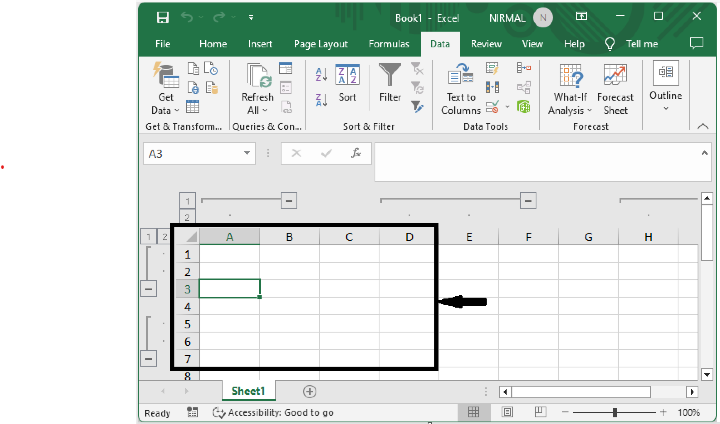Click the Select All corner triangle
The width and height of the screenshot is (720, 424).
click(191, 237)
